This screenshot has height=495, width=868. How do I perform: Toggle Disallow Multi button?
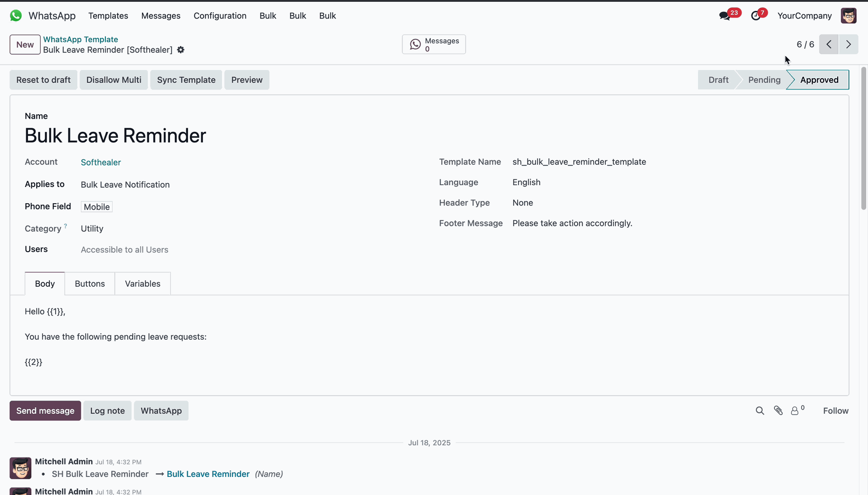114,80
